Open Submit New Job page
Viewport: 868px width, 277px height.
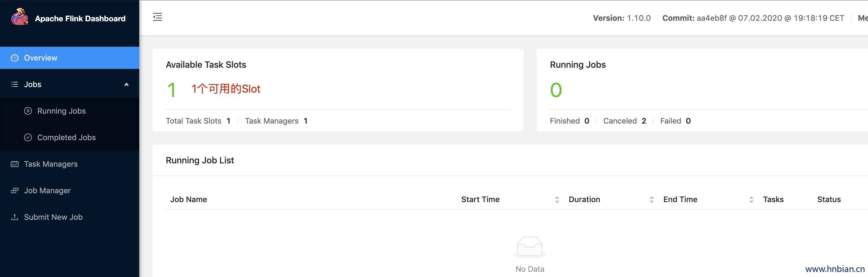53,217
